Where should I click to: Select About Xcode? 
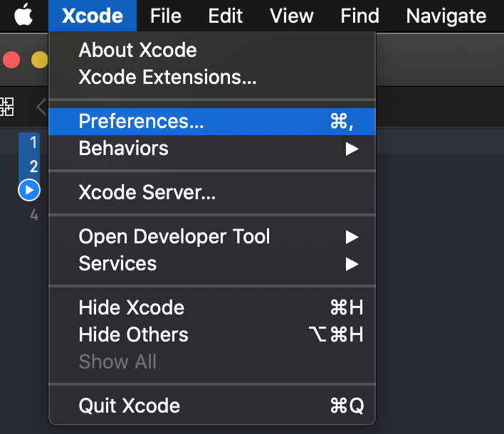pos(138,50)
